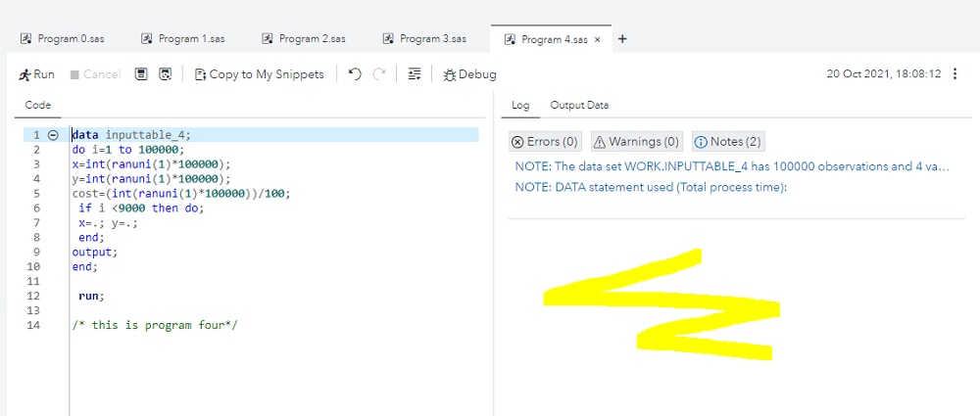
Task: Click the 'output;' statement line
Action: point(94,253)
